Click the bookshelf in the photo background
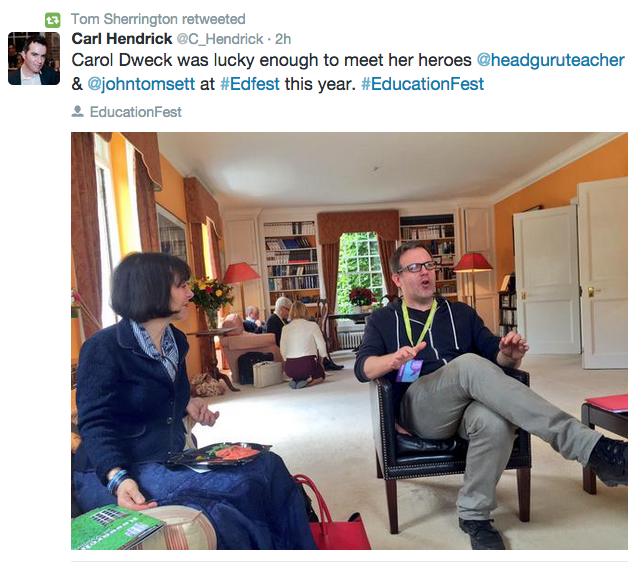639x562 pixels. click(x=292, y=263)
